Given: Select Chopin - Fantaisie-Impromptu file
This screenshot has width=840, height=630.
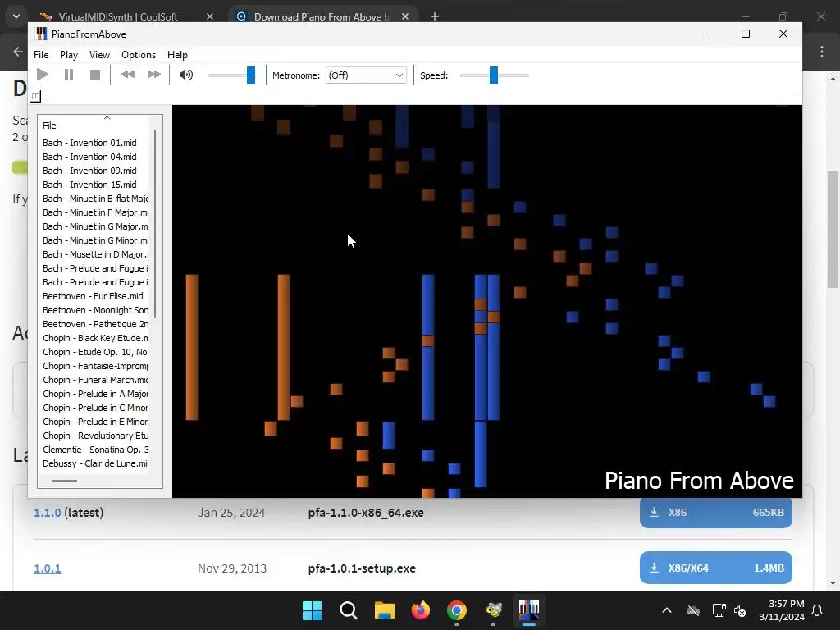Looking at the screenshot, I should (x=95, y=365).
